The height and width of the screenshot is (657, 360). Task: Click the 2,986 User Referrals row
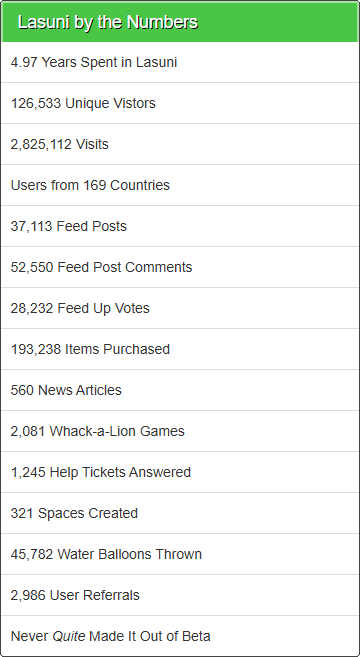pos(180,596)
